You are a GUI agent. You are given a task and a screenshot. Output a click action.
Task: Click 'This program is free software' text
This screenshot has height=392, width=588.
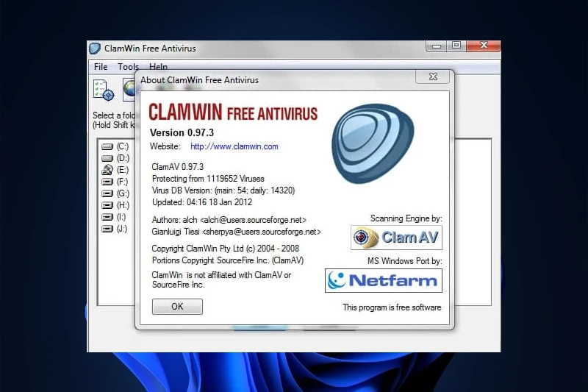[x=392, y=307]
